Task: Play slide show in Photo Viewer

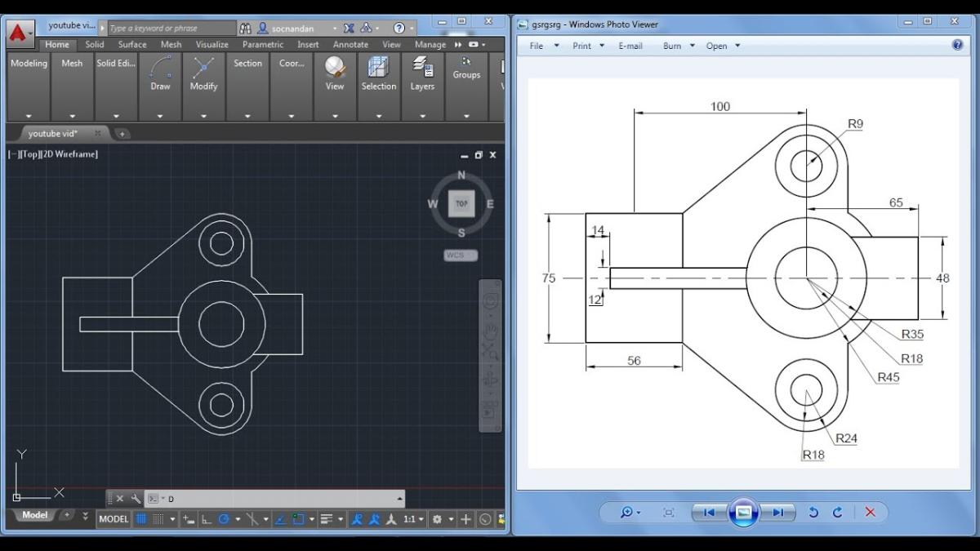Action: click(743, 513)
